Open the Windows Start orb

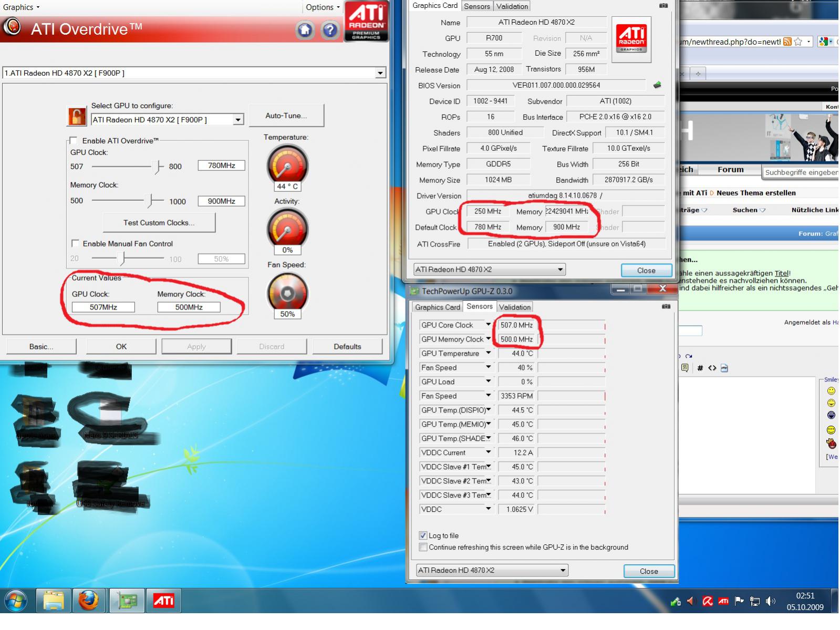[x=16, y=601]
